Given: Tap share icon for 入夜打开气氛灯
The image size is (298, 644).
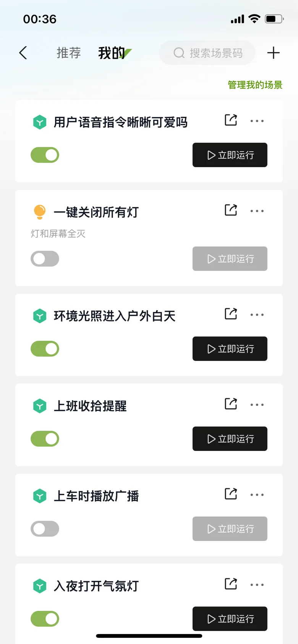Looking at the screenshot, I should (x=231, y=584).
